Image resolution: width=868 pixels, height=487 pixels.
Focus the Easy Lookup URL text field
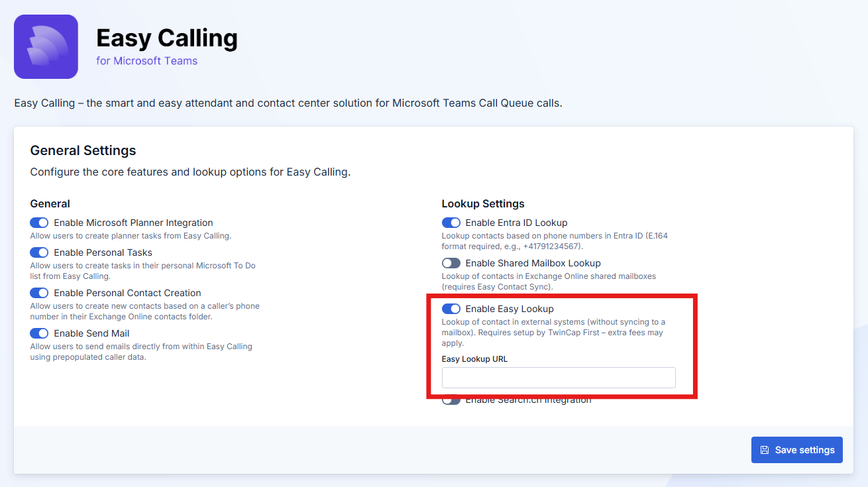click(558, 378)
